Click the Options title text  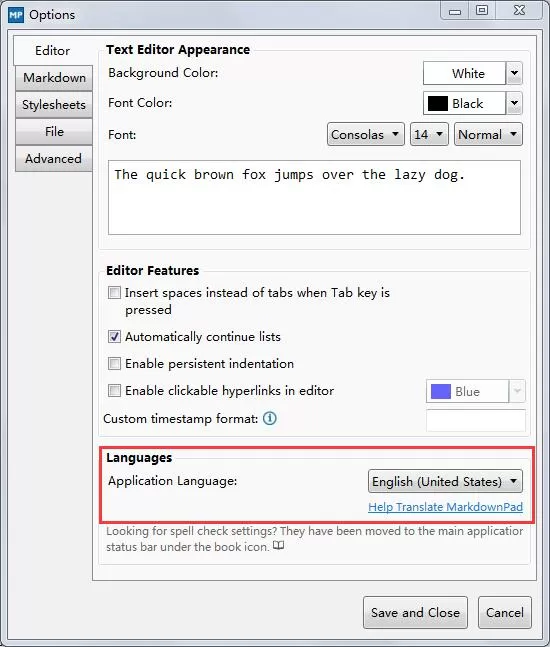[52, 15]
